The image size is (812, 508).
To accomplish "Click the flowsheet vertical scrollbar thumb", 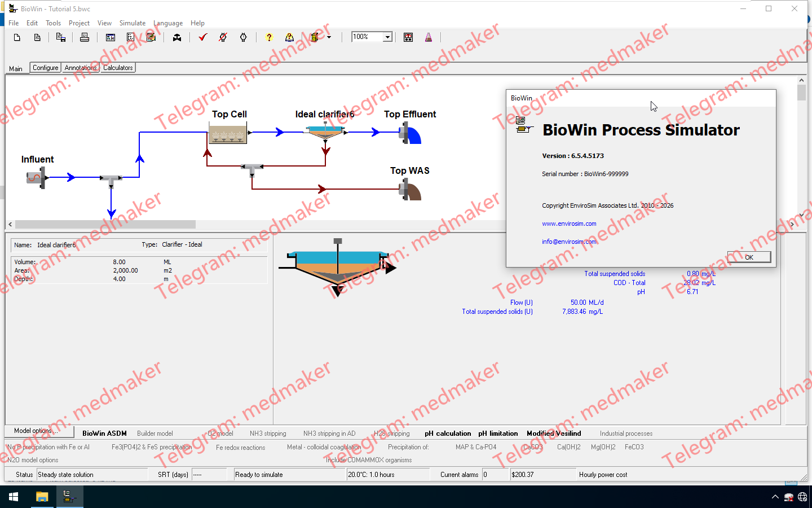I will (801, 93).
